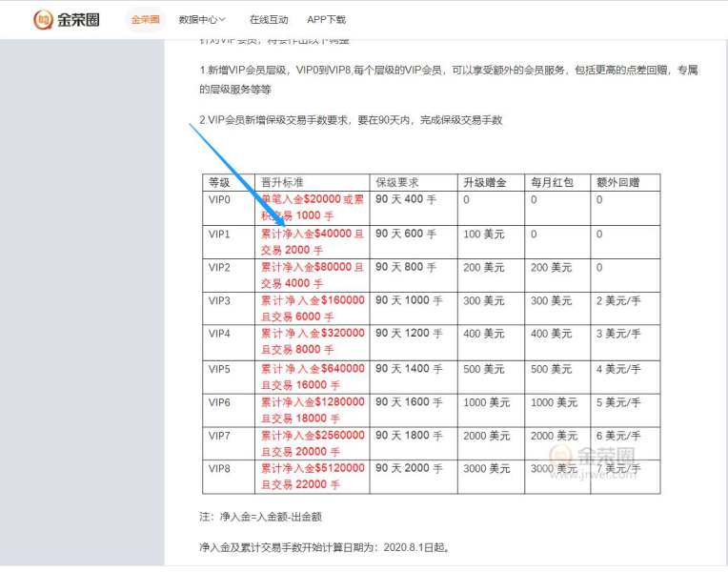Click the 2 美元/手 rebate cell
The image size is (728, 572).
point(625,308)
